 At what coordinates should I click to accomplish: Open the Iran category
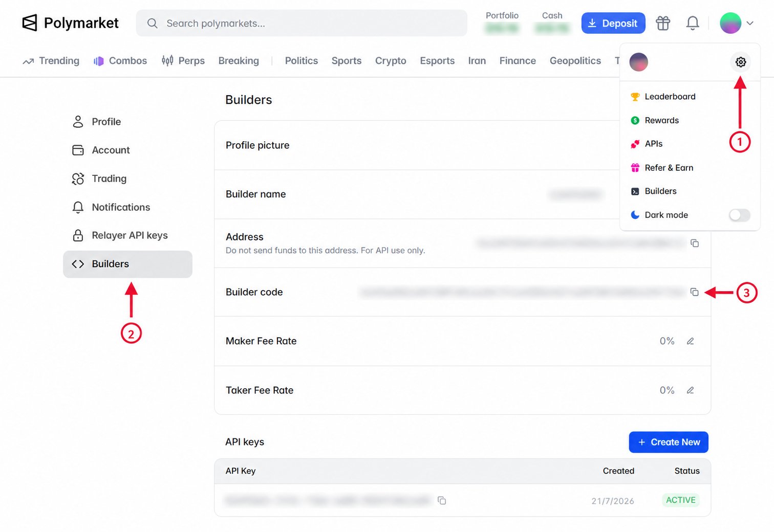[x=477, y=61]
